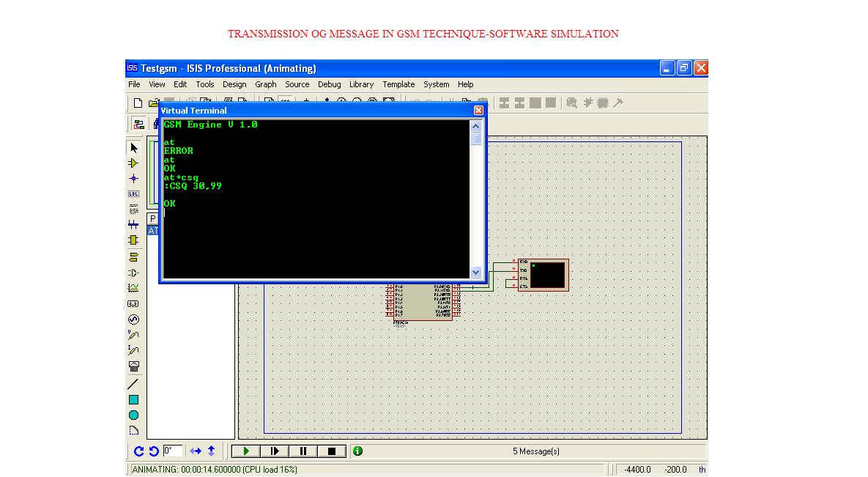Screen dimensions: 868x477
Task: Open the System menu
Action: (x=437, y=84)
